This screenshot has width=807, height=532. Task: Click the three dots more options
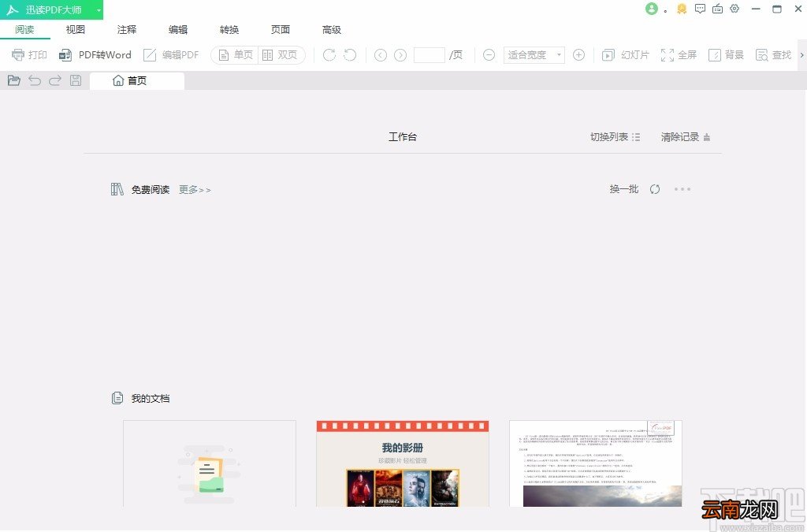682,189
